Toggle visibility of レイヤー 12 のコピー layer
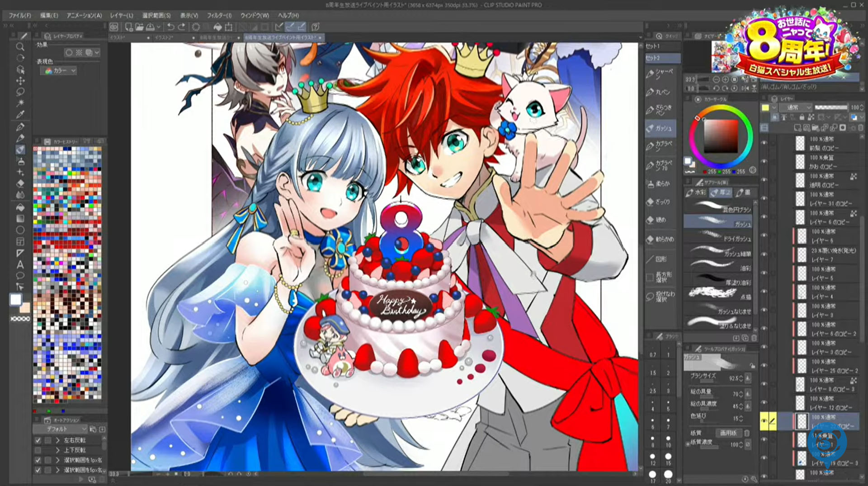The height and width of the screenshot is (486, 868). pos(764,403)
